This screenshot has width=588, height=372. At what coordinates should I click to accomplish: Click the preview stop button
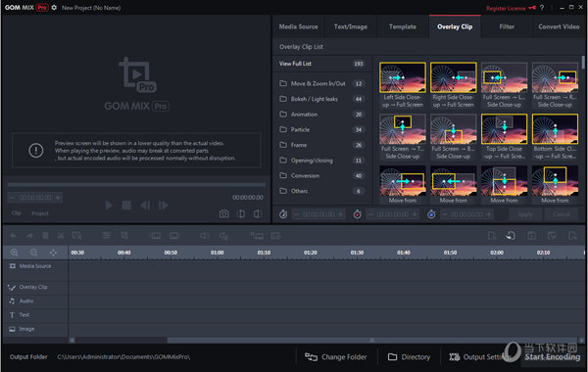point(126,206)
